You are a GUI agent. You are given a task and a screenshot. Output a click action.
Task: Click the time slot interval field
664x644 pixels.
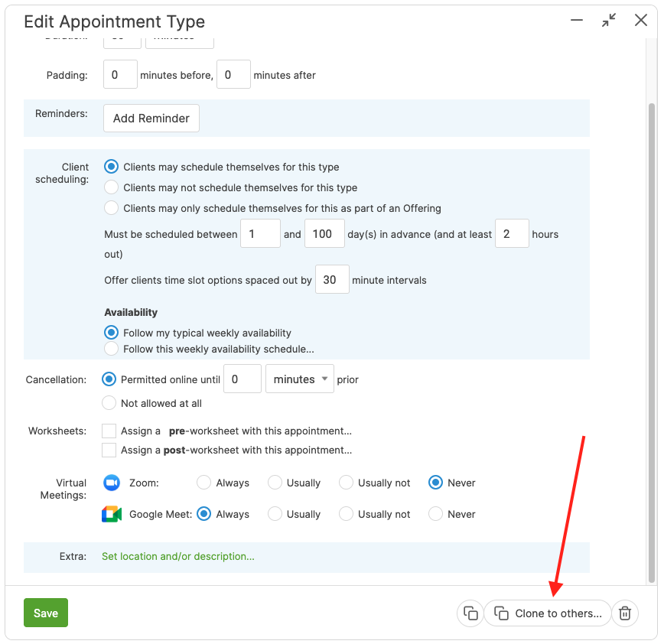tap(332, 280)
